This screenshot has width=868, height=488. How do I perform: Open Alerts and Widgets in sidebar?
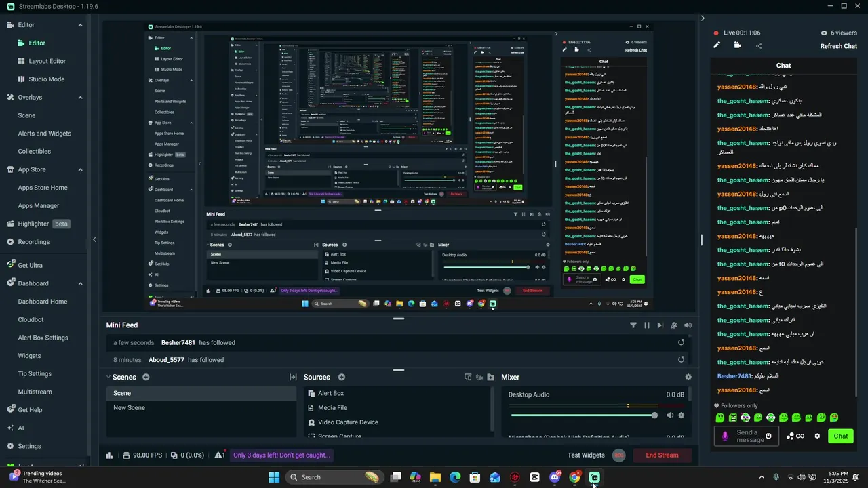[x=45, y=134]
